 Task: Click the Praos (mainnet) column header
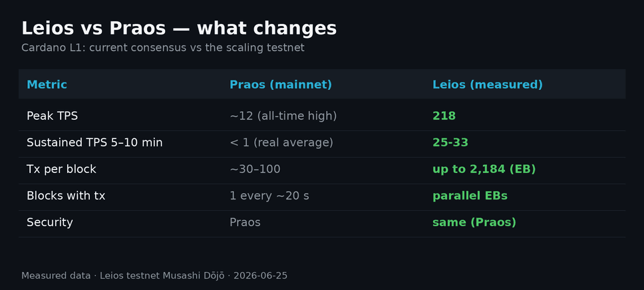pyautogui.click(x=281, y=84)
